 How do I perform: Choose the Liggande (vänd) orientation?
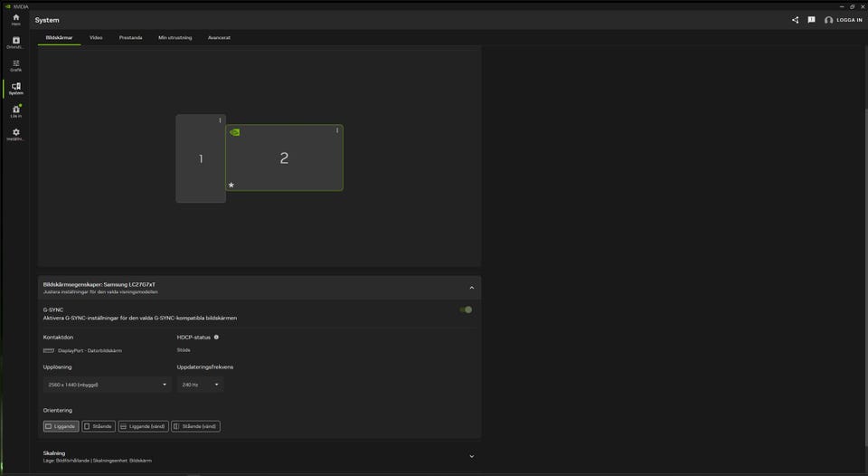(x=143, y=426)
